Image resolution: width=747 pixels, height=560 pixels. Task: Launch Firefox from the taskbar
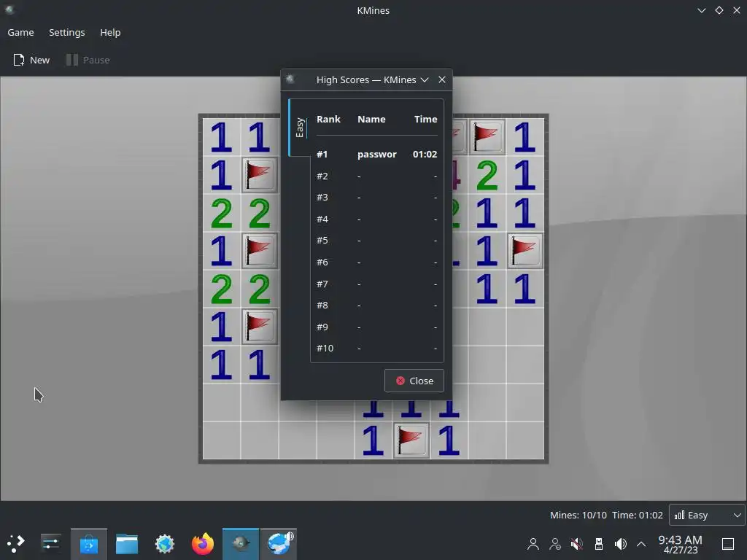[203, 544]
